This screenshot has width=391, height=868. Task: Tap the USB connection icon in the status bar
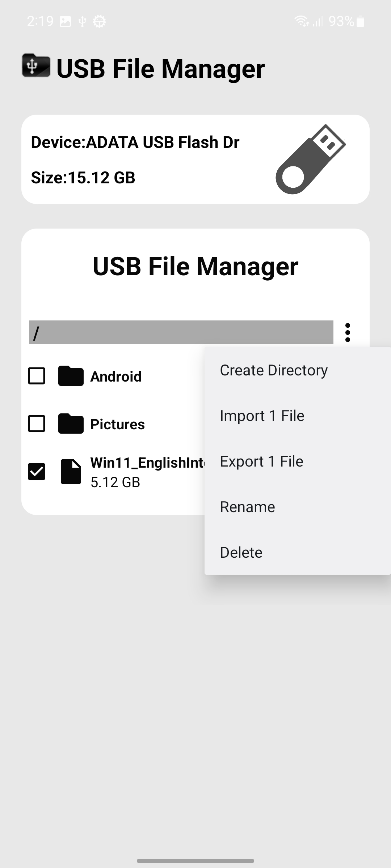pyautogui.click(x=83, y=22)
